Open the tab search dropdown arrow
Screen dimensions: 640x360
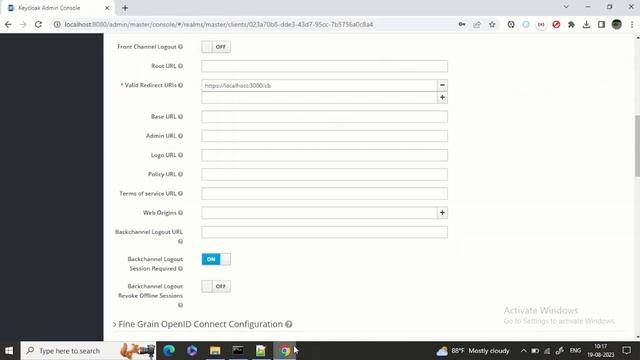click(566, 7)
